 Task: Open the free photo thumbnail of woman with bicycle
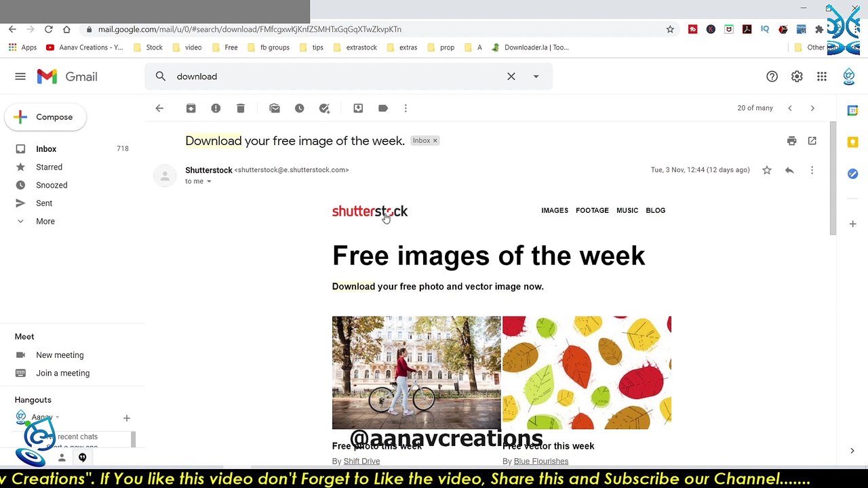(x=416, y=372)
